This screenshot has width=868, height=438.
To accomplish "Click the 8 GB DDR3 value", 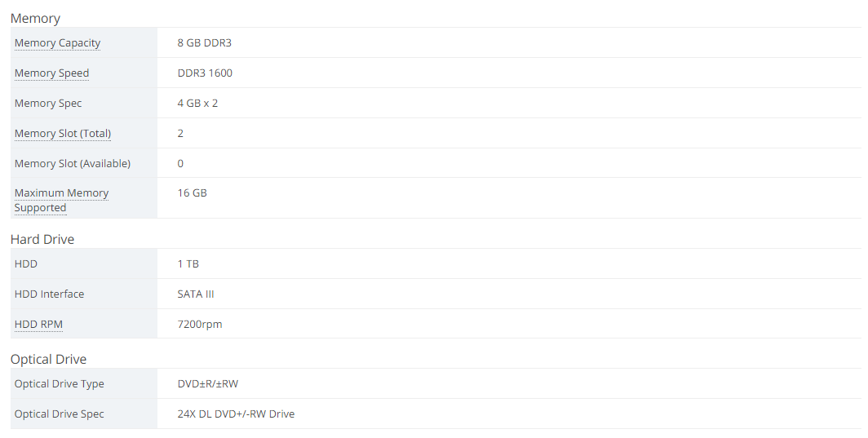I will pyautogui.click(x=204, y=43).
